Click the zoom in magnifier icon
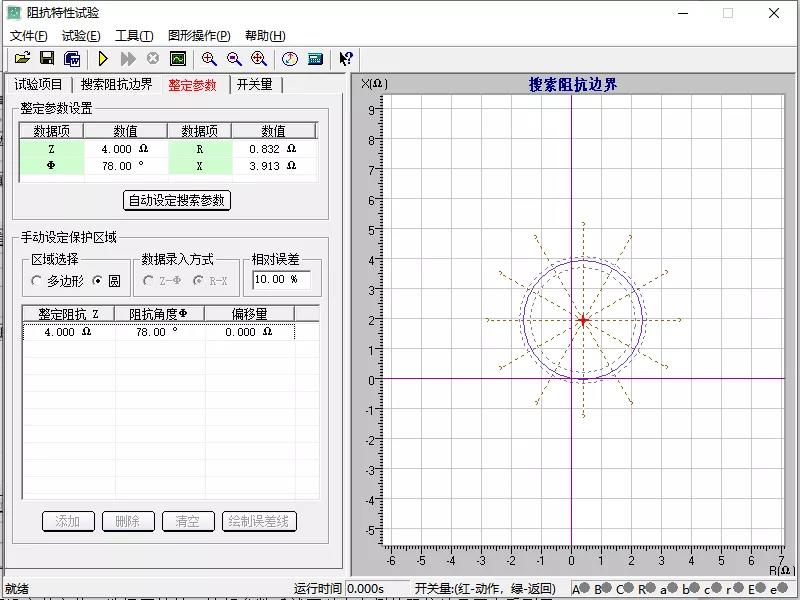This screenshot has height=600, width=800. click(x=209, y=59)
